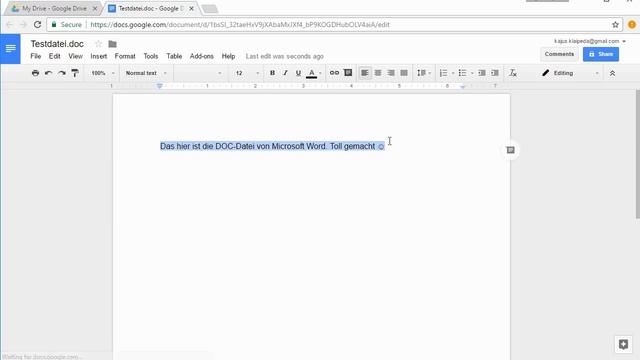Insert a comment from the toolbar
The image size is (640, 360).
348,73
